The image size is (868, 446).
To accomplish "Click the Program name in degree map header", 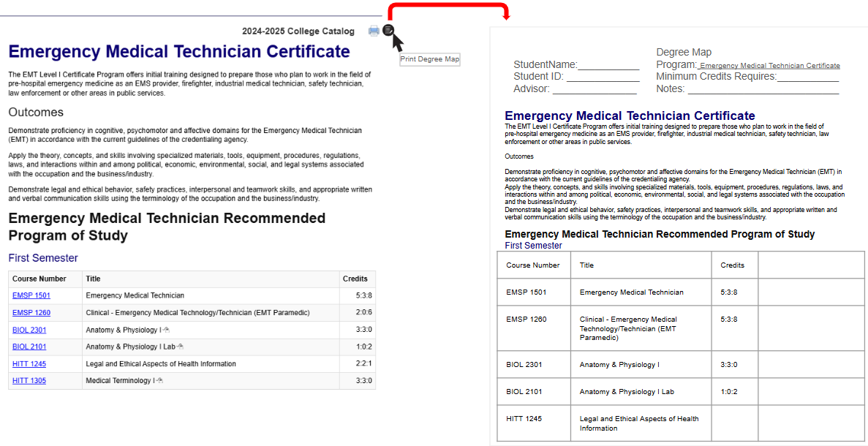I will coord(769,66).
